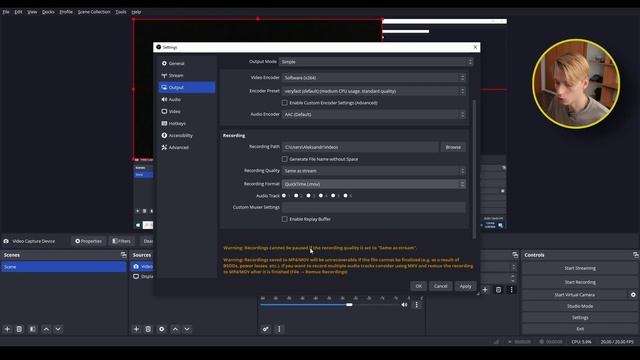The image size is (640, 360).
Task: Open the Recording Quality dropdown
Action: tap(373, 171)
